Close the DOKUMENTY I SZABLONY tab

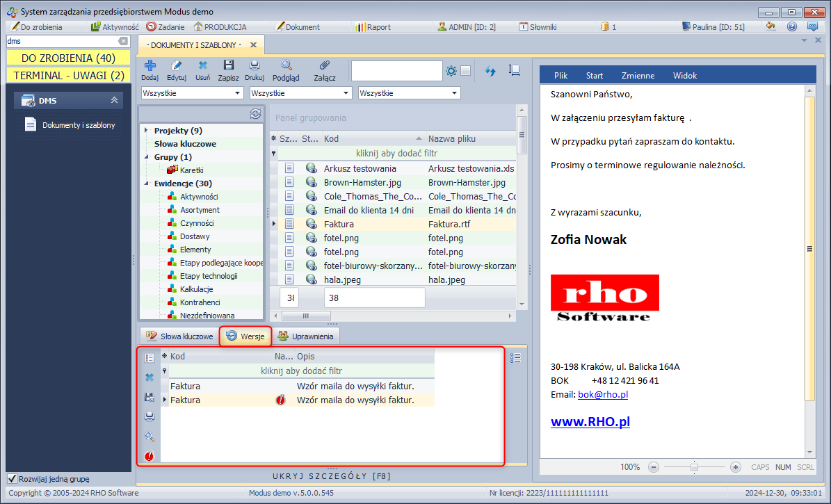(253, 45)
